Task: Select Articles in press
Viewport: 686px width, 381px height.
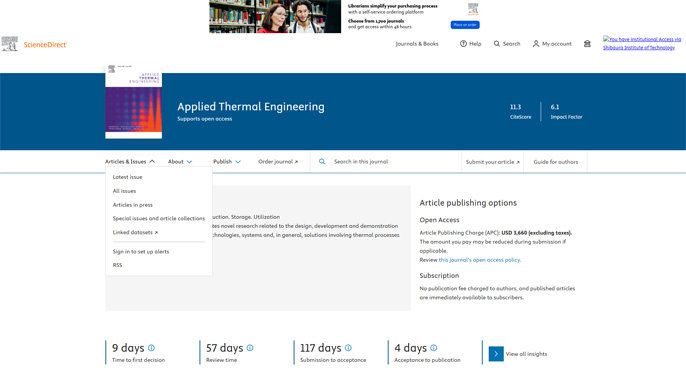Action: 133,205
